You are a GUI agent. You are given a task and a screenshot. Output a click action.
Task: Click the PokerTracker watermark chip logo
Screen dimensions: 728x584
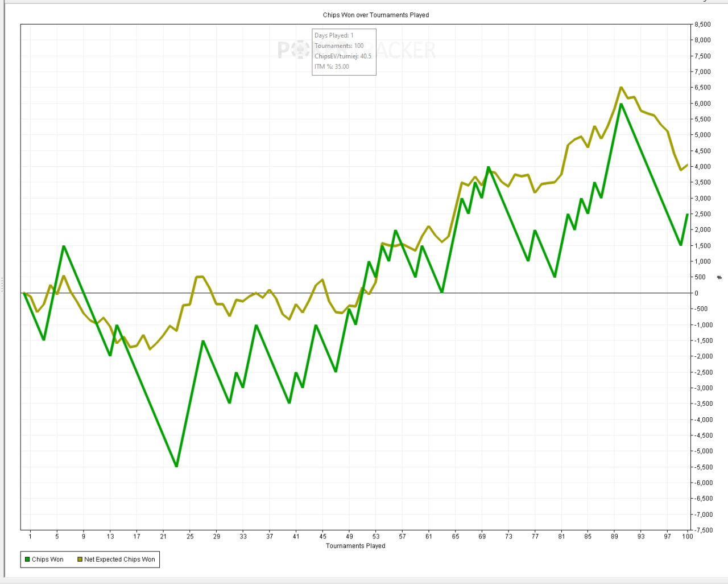tap(300, 50)
